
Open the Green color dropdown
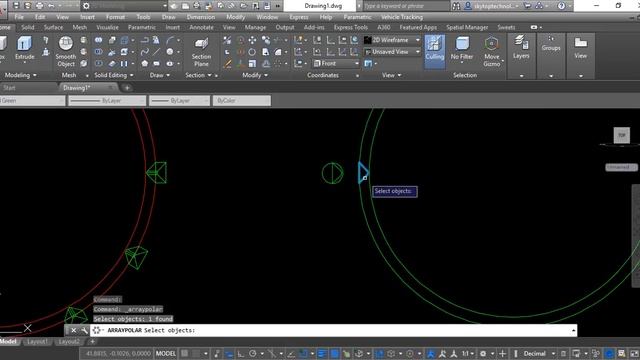click(32, 100)
